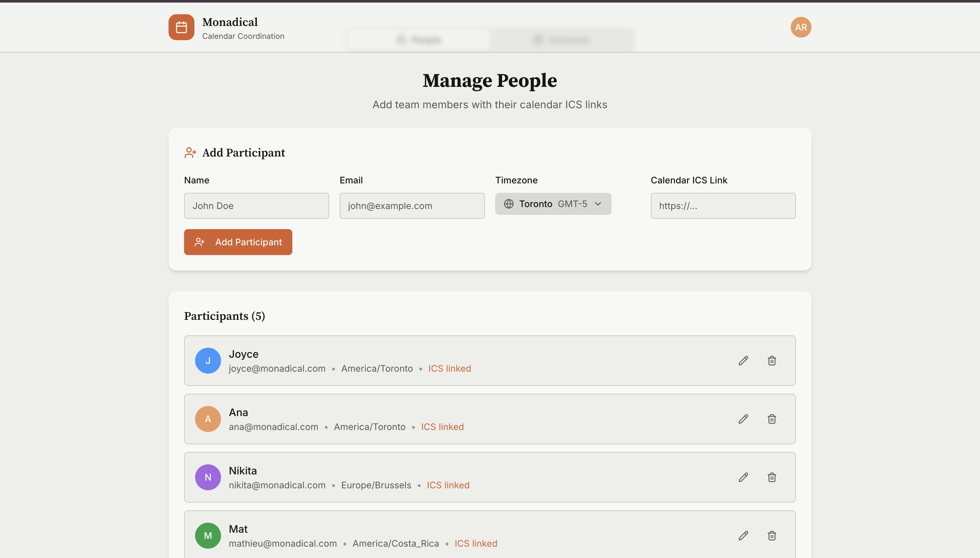The image size is (980, 558).
Task: Open the AR user avatar menu
Action: (801, 27)
